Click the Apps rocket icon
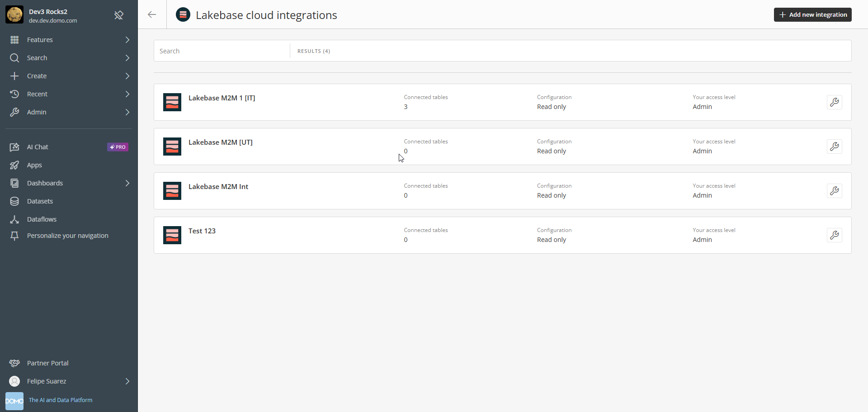Image resolution: width=868 pixels, height=412 pixels. point(14,165)
